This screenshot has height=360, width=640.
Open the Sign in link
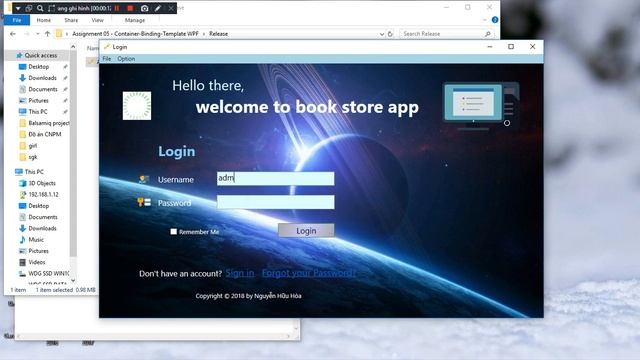pos(240,273)
